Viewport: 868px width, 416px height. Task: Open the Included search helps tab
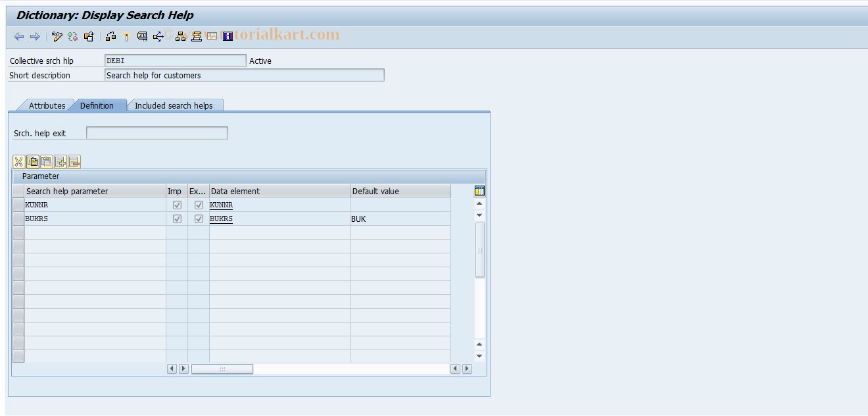174,105
